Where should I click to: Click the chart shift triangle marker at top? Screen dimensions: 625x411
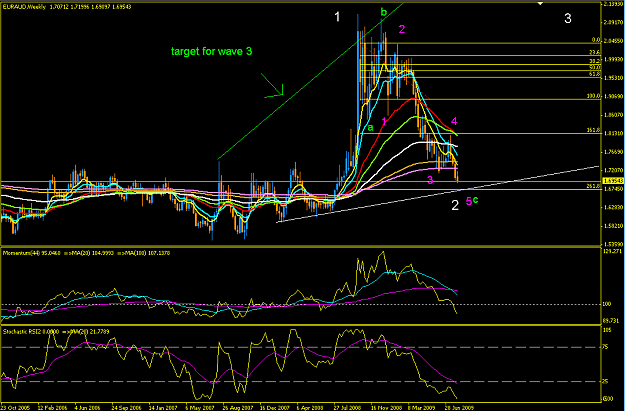point(540,3)
